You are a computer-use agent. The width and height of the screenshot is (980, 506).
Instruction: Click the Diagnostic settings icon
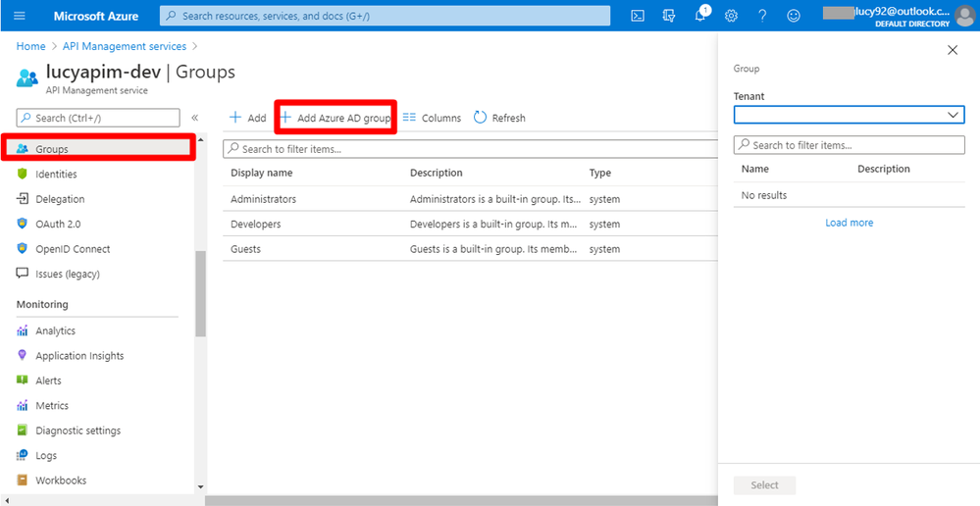23,430
